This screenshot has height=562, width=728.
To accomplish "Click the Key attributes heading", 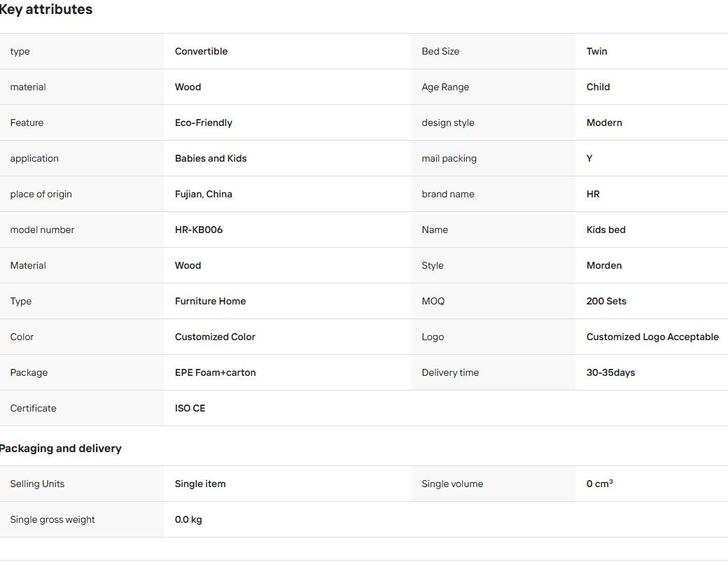I will (45, 9).
